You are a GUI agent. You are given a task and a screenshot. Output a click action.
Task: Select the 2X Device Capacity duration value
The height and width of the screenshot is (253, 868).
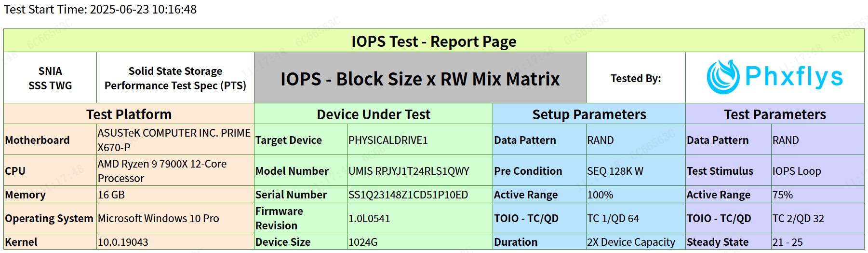pyautogui.click(x=630, y=242)
